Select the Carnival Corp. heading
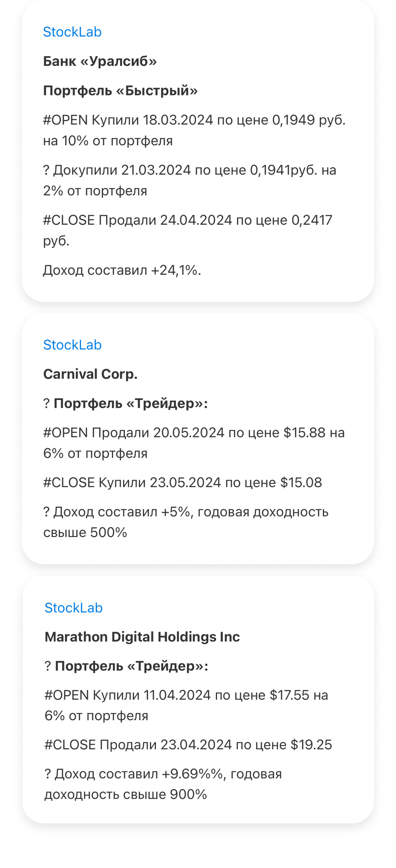 pos(90,374)
